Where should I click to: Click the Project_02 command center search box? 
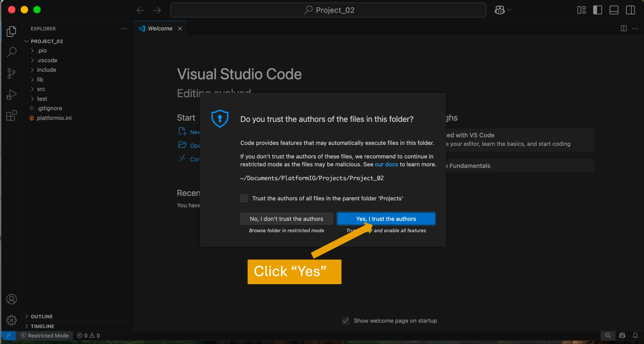[x=328, y=10]
